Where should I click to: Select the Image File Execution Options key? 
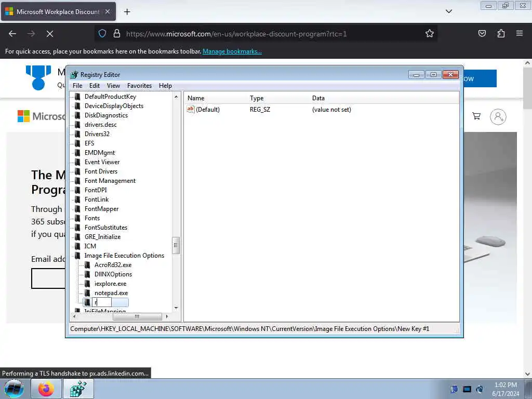coord(124,256)
